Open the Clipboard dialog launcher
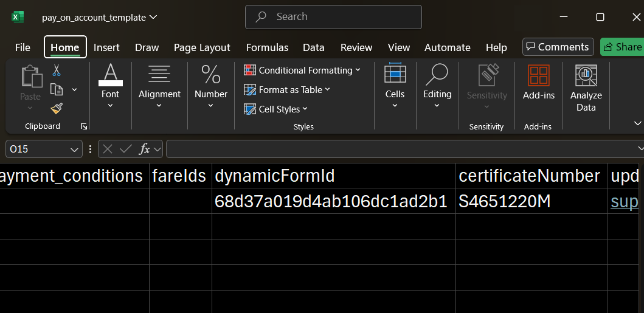Viewport: 644px width, 313px height. click(84, 126)
